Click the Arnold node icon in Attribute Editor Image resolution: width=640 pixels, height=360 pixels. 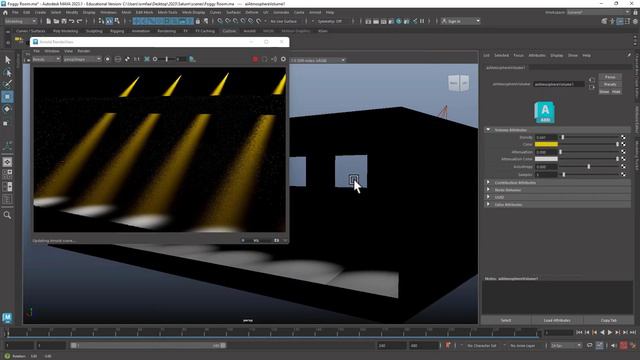pos(544,112)
